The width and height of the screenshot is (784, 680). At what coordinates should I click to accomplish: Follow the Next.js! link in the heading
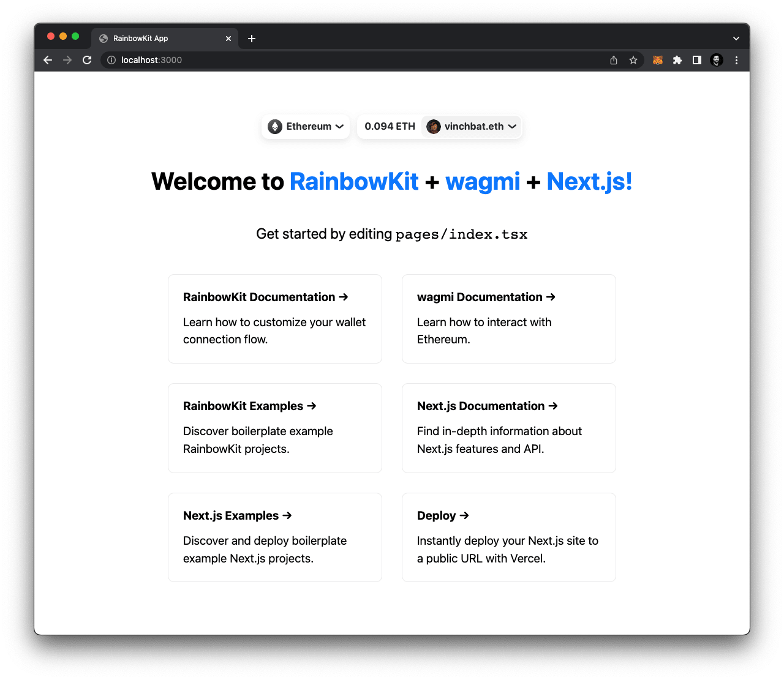click(x=589, y=182)
